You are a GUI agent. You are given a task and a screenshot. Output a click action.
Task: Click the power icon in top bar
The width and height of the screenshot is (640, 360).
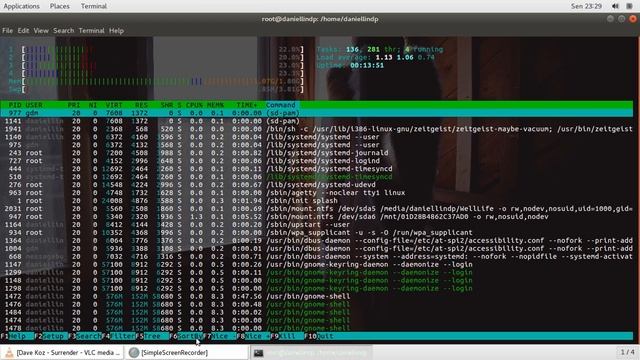pos(629,6)
